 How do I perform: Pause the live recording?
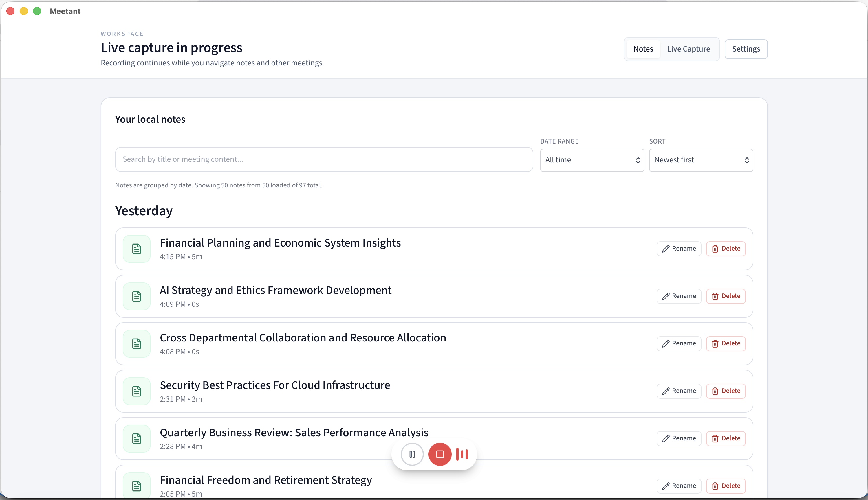click(412, 454)
